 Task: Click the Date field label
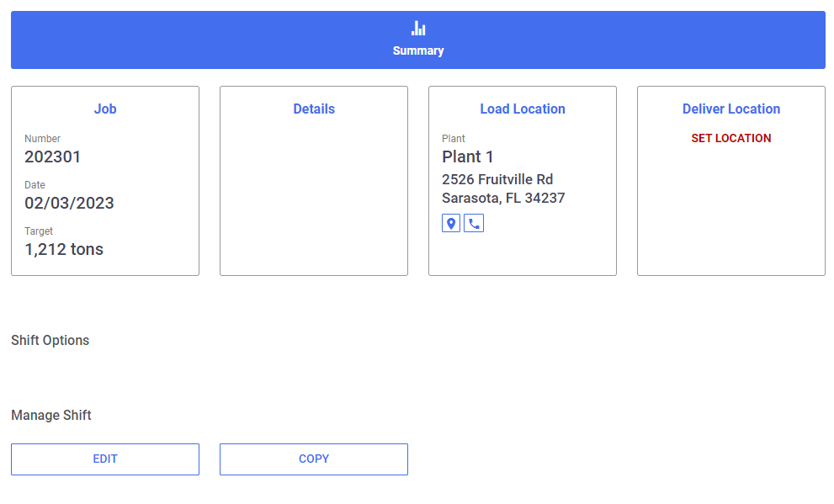pyautogui.click(x=35, y=185)
